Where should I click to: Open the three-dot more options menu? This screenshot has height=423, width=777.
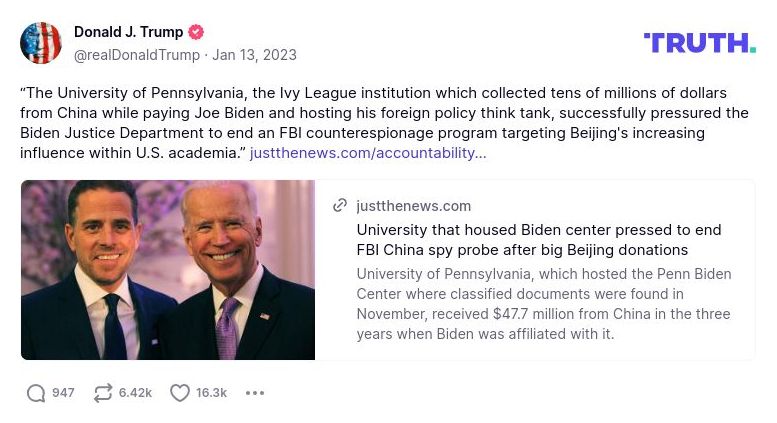click(255, 393)
